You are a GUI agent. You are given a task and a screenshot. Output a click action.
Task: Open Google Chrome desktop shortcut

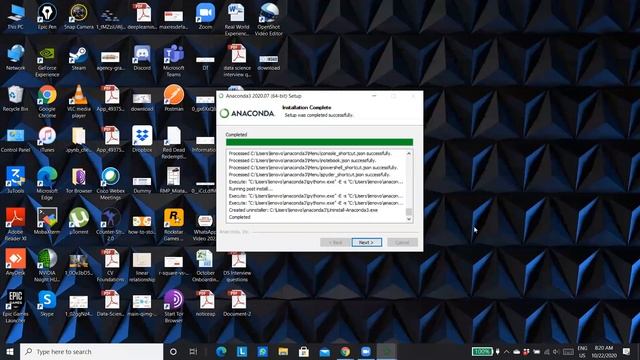pyautogui.click(x=47, y=102)
